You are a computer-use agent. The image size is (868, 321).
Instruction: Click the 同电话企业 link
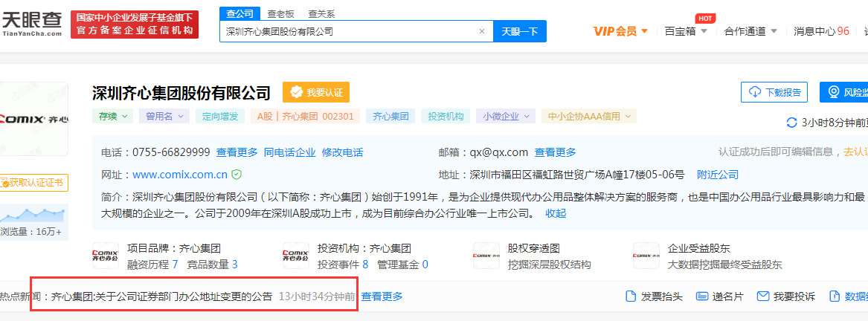coord(289,152)
